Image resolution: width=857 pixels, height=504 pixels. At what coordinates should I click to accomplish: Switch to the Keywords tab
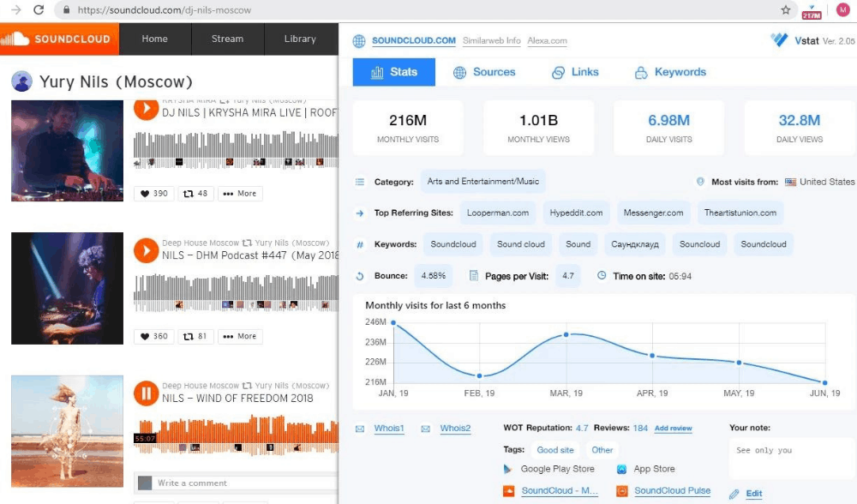[x=671, y=72]
